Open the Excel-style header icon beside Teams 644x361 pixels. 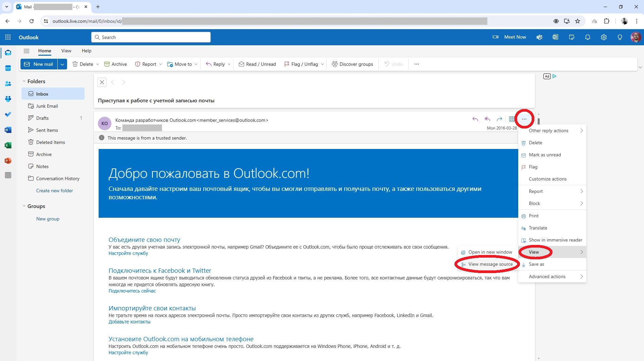(555, 37)
